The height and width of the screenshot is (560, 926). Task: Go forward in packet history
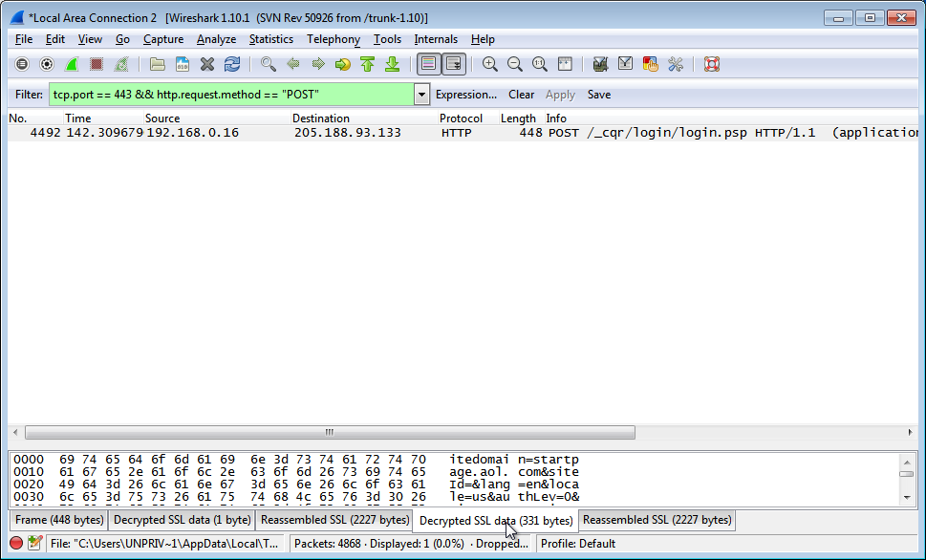point(317,64)
